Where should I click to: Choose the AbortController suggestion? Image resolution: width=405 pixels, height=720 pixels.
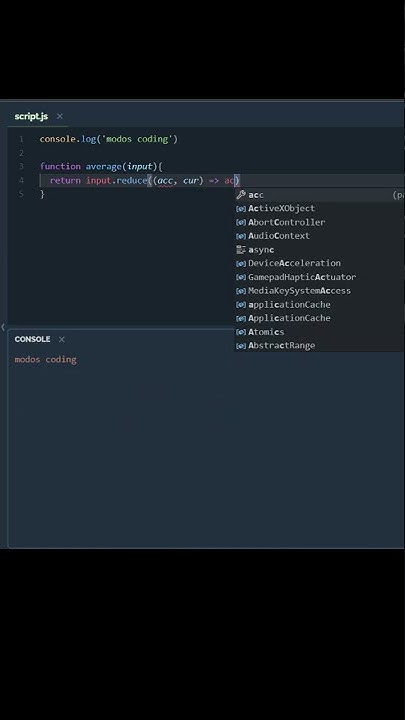tap(320, 222)
